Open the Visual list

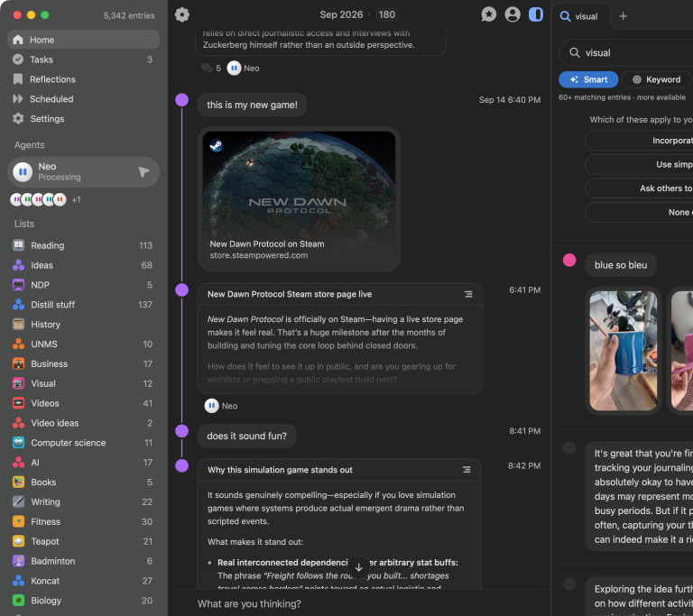(x=84, y=383)
